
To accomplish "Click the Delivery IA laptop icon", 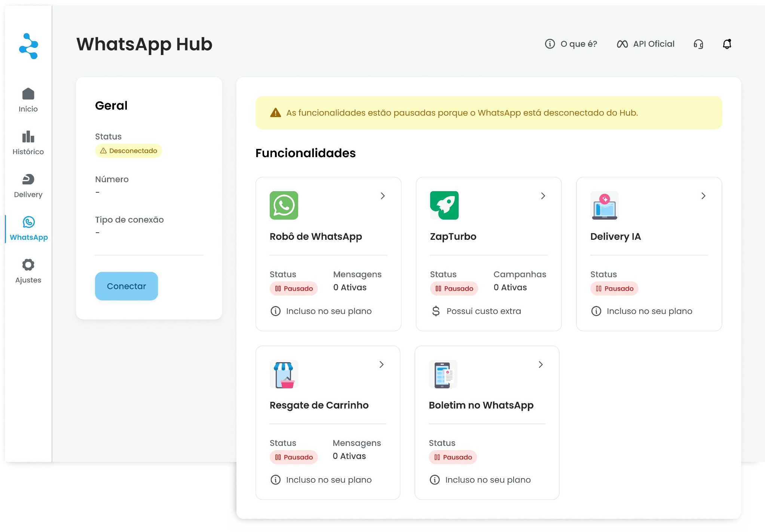I will click(605, 205).
